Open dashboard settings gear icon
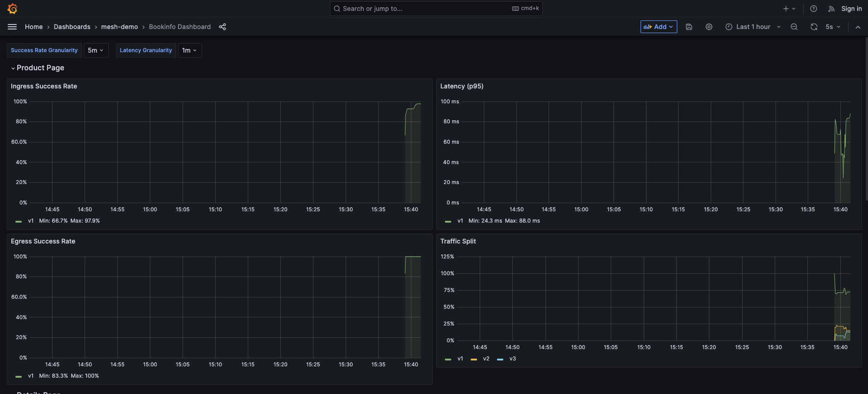 tap(709, 27)
